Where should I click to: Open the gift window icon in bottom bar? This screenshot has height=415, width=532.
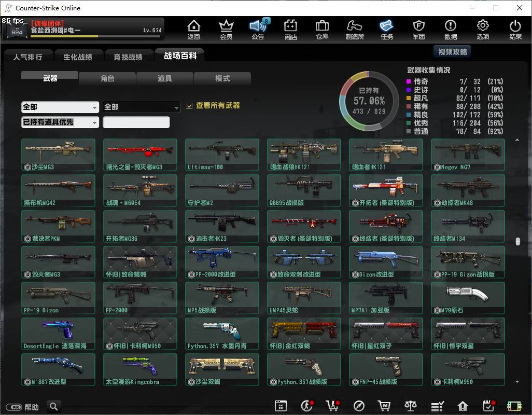coord(281,406)
